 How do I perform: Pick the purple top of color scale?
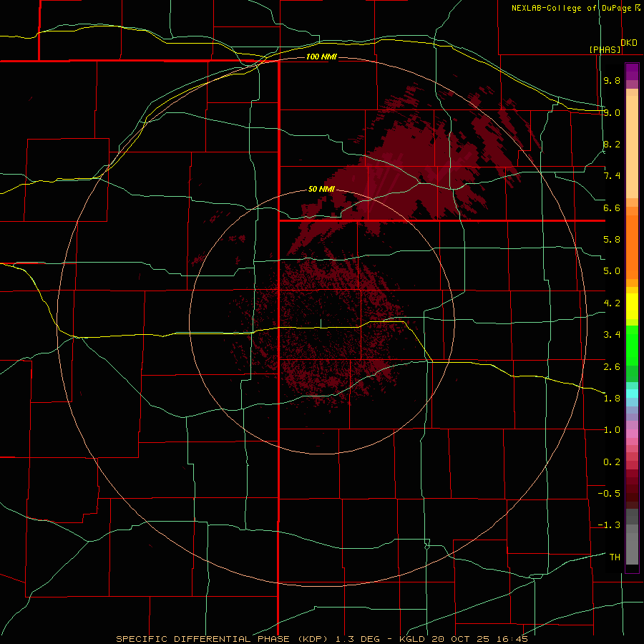(x=632, y=72)
